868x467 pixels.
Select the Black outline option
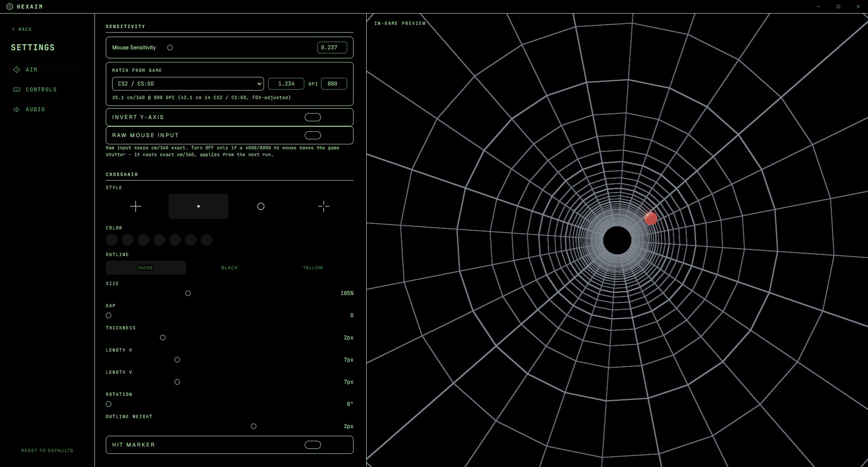click(230, 268)
